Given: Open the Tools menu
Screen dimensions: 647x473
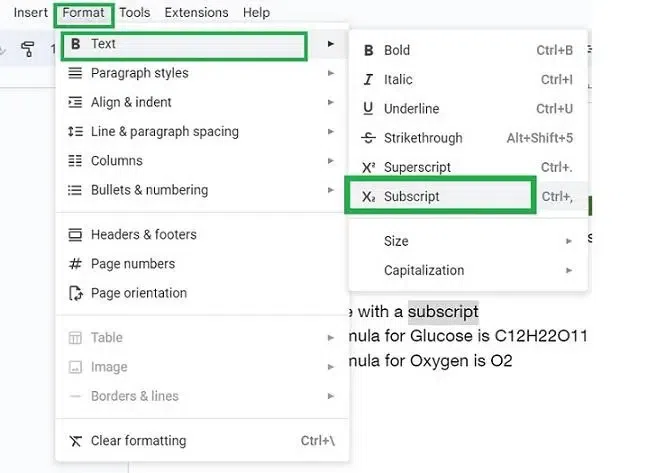Looking at the screenshot, I should pos(134,13).
